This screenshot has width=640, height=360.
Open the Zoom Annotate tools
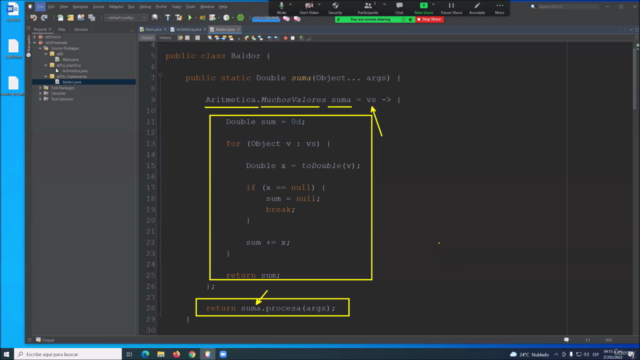pos(477,8)
